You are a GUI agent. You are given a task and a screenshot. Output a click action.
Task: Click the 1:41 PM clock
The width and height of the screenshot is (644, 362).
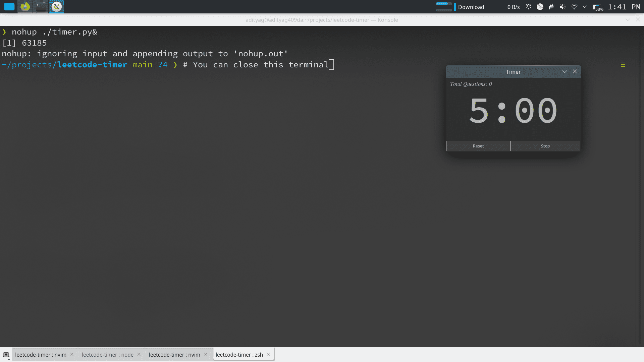pos(624,7)
